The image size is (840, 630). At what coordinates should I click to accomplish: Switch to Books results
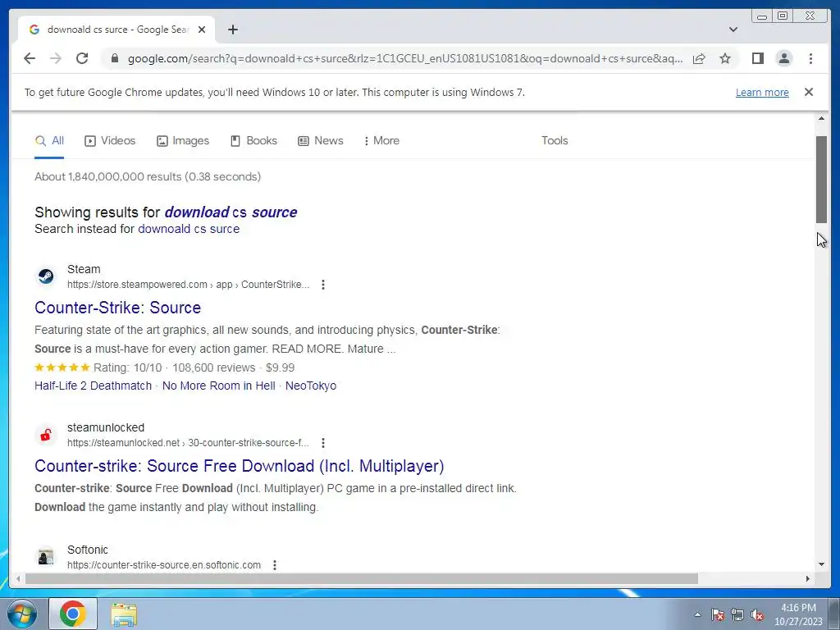coord(253,141)
